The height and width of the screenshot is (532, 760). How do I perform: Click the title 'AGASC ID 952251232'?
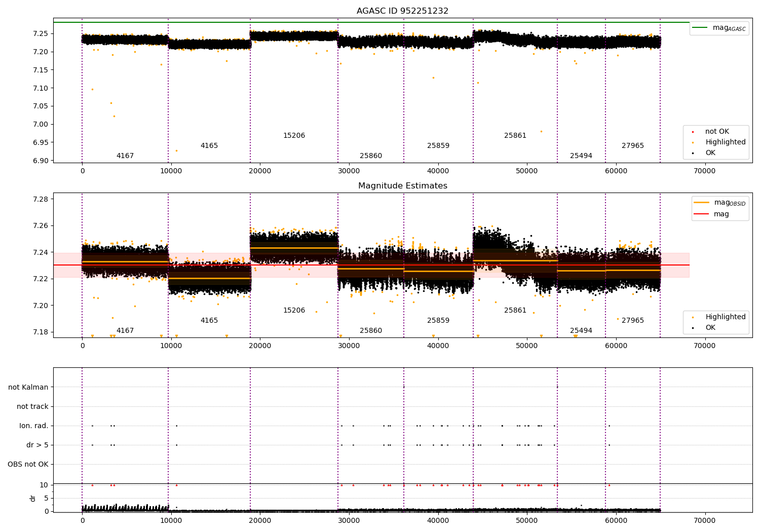pos(402,11)
